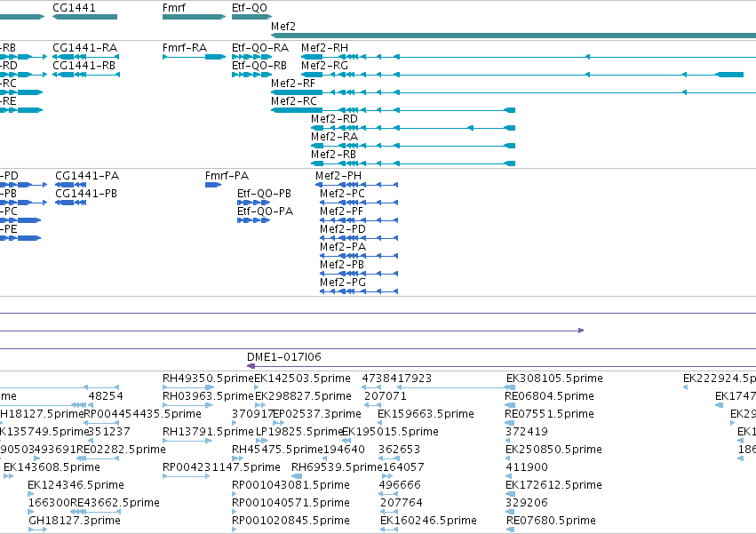Screen dimensions: 756x534
Task: Click the EK250850.5prime EST label
Action: click(553, 450)
